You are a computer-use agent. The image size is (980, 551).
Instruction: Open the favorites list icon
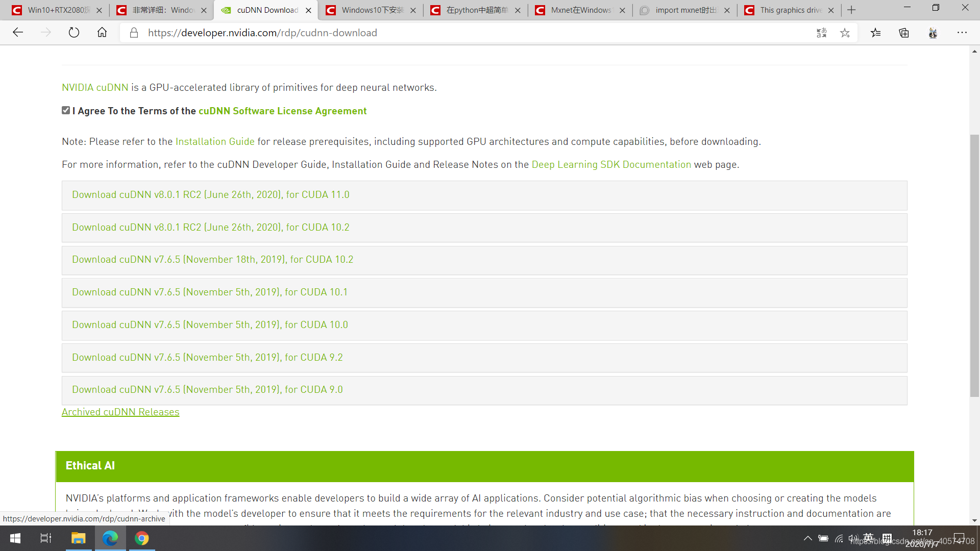tap(876, 33)
